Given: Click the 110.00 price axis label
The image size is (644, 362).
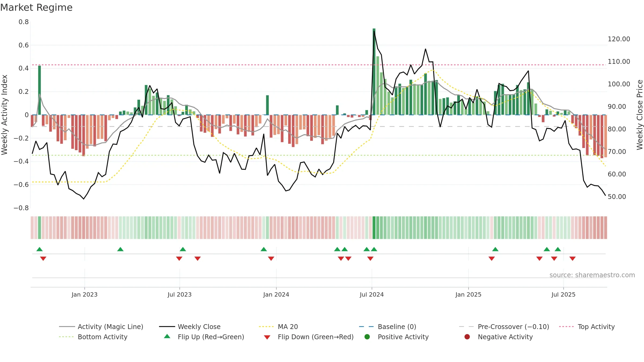Looking at the screenshot, I should click(619, 62).
